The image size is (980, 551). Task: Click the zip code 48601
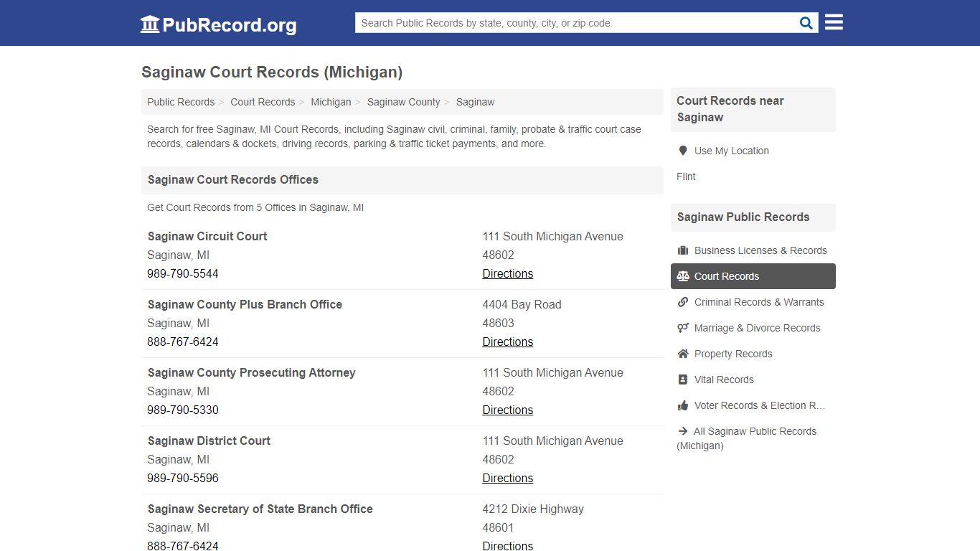pos(499,527)
